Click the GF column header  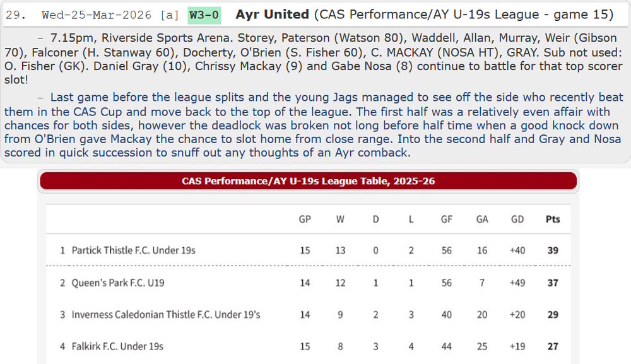click(x=447, y=220)
